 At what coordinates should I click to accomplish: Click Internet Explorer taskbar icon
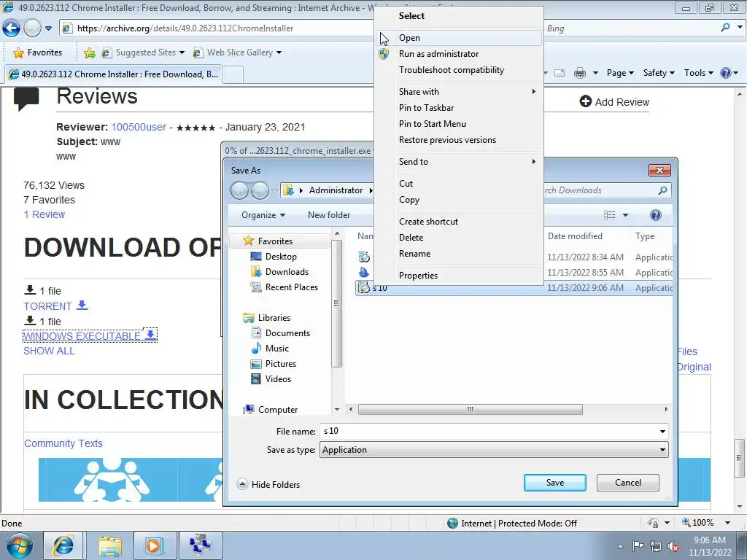(63, 545)
